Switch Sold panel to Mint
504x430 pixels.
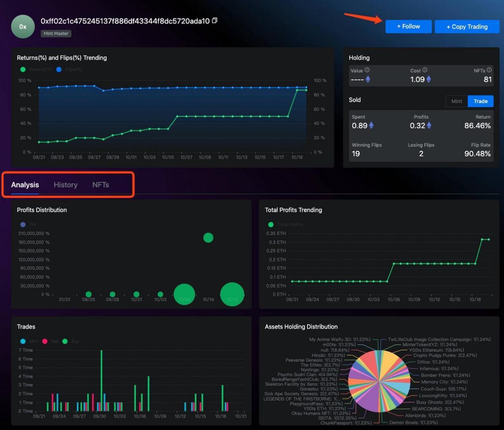[x=456, y=101]
